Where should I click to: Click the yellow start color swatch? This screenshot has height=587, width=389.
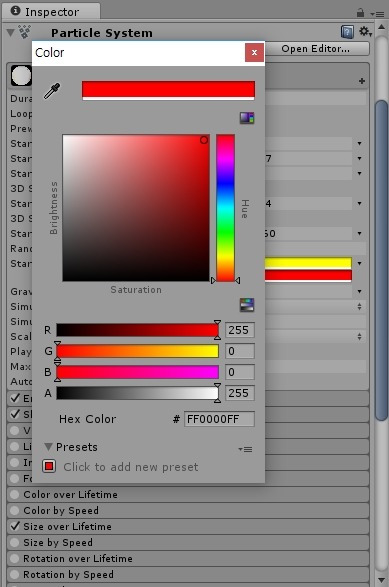(308, 263)
